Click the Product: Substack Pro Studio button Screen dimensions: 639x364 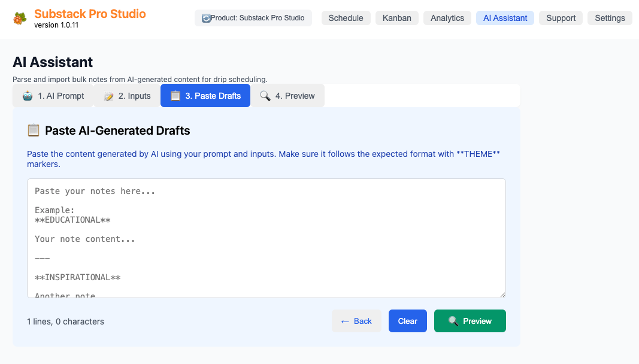coord(253,18)
